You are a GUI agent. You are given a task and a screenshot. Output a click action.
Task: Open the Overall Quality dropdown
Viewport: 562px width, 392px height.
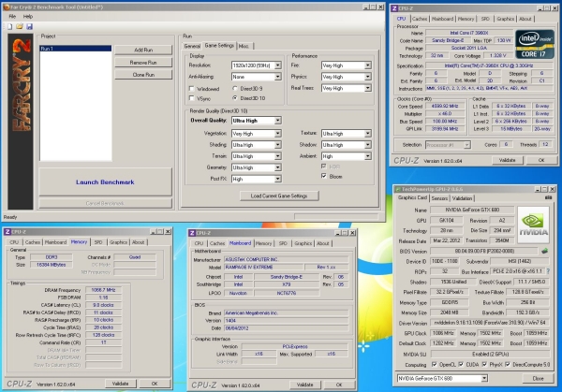point(278,121)
